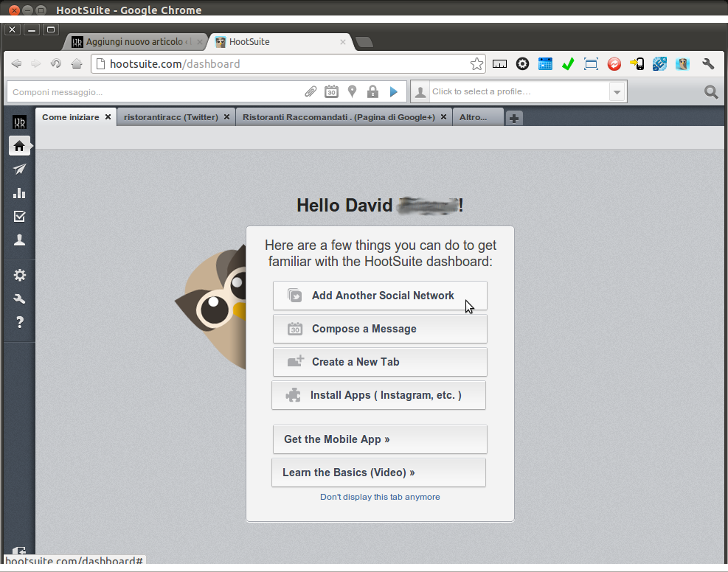728x572 pixels.
Task: Go to Chrome home page button
Action: click(77, 63)
